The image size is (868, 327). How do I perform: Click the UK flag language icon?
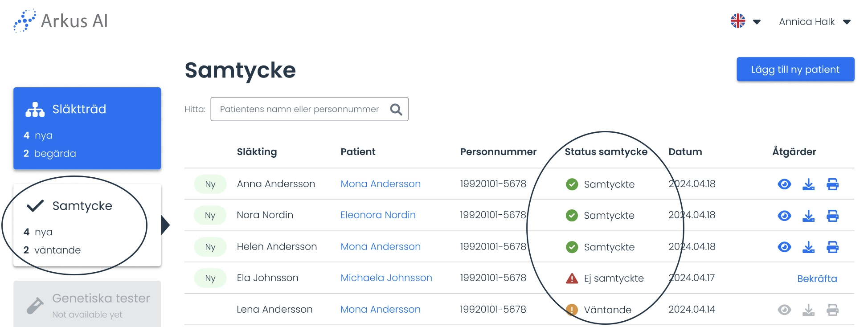738,21
